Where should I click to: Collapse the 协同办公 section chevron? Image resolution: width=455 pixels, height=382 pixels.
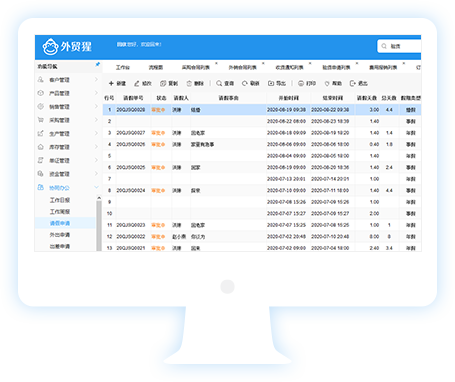point(96,187)
